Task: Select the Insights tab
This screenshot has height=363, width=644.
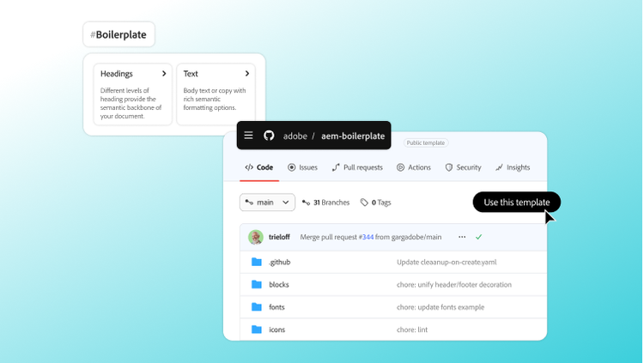Action: (513, 167)
